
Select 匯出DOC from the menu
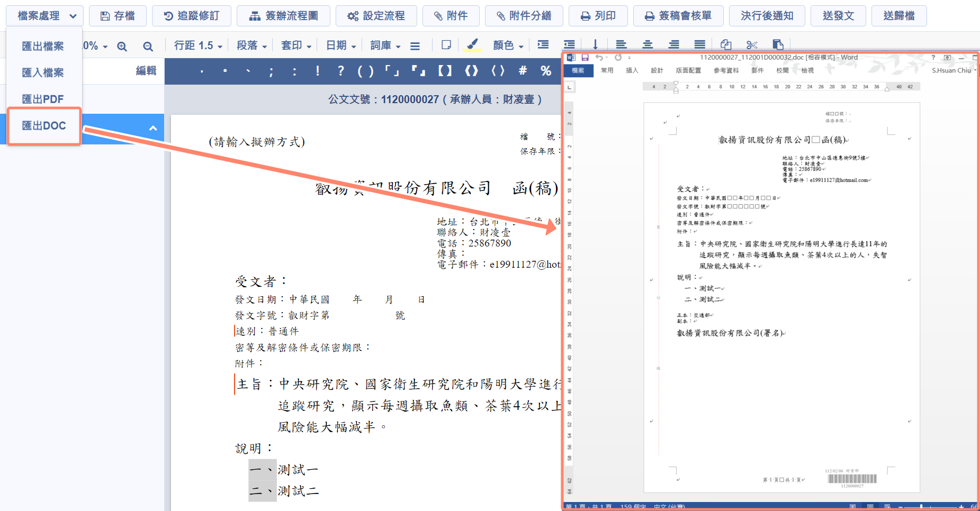(44, 126)
